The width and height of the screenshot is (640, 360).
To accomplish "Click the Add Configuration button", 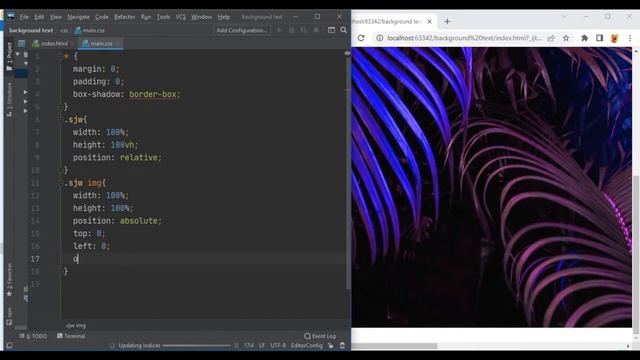I will pos(242,30).
